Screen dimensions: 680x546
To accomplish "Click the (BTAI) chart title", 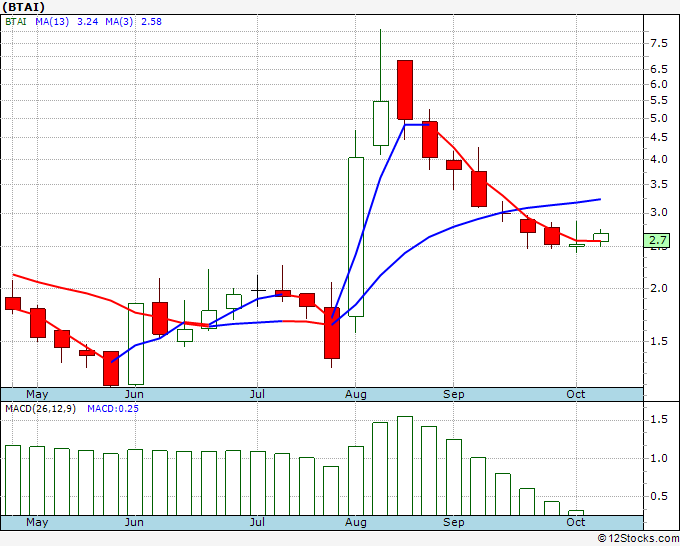I will 23,7.
